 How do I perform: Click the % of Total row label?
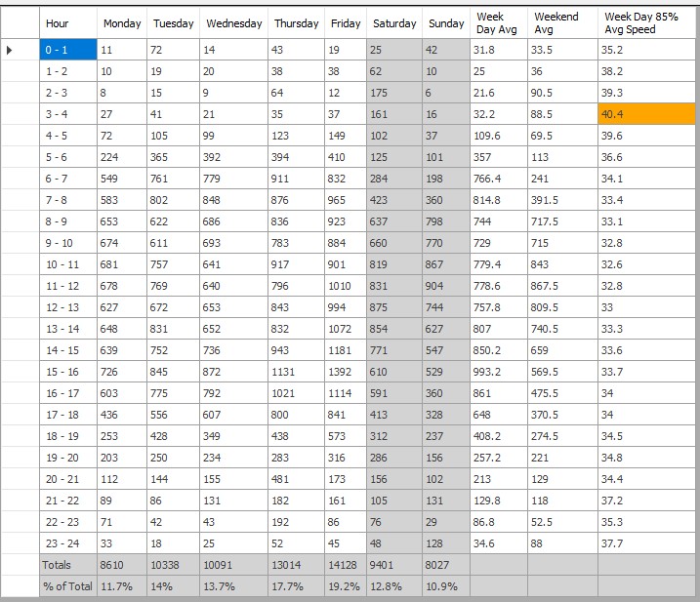click(x=68, y=586)
